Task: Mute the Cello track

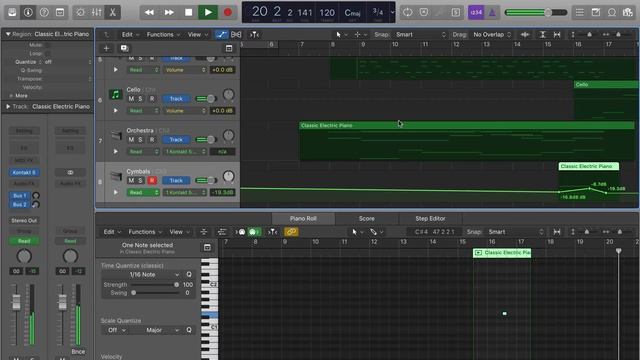Action: click(x=131, y=99)
